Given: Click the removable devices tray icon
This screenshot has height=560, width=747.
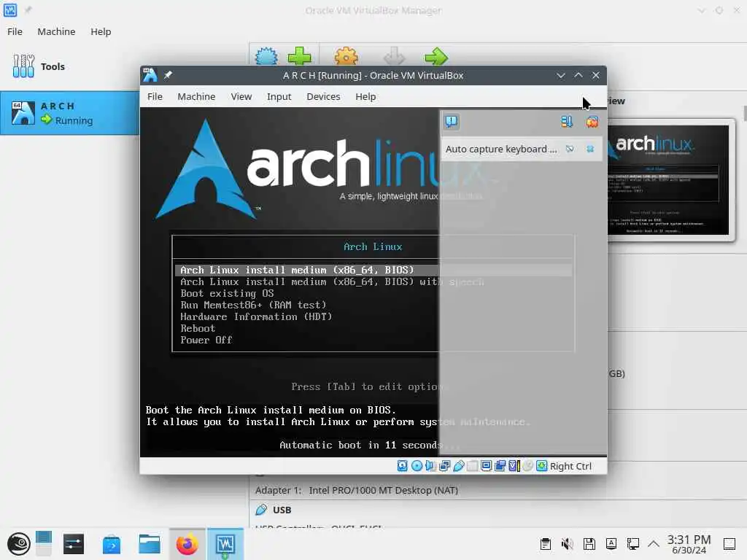Looking at the screenshot, I should [x=589, y=544].
